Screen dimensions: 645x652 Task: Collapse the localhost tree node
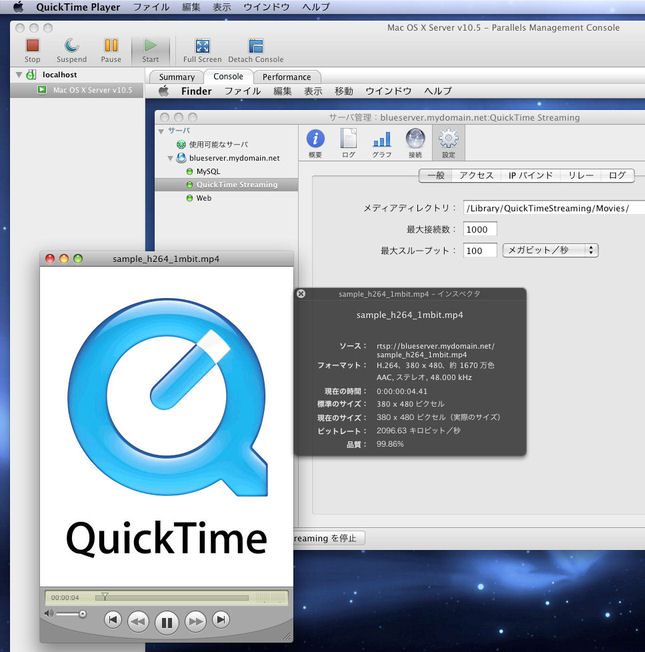click(x=19, y=75)
